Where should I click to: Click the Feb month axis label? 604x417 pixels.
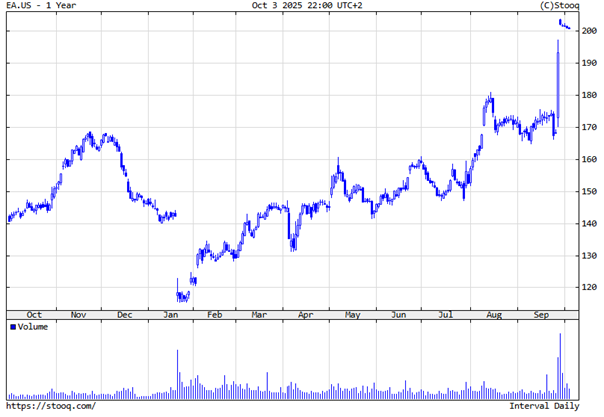[216, 314]
